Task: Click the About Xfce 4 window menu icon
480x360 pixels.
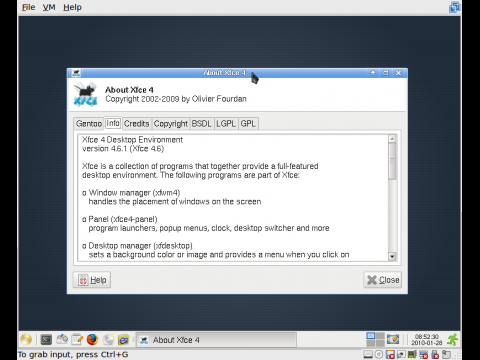Action: point(76,73)
